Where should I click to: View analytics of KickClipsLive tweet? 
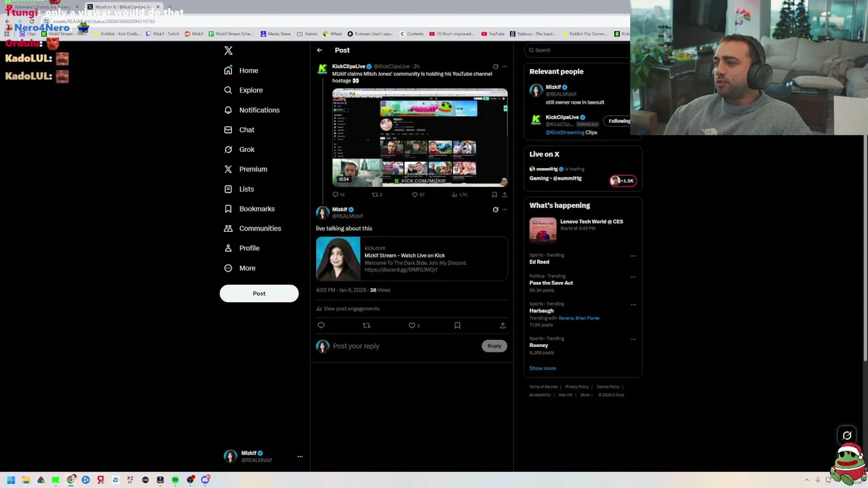click(459, 195)
